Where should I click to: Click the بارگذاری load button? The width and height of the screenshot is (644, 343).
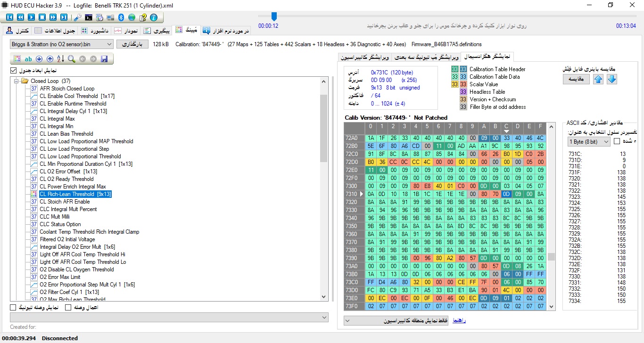(x=132, y=44)
